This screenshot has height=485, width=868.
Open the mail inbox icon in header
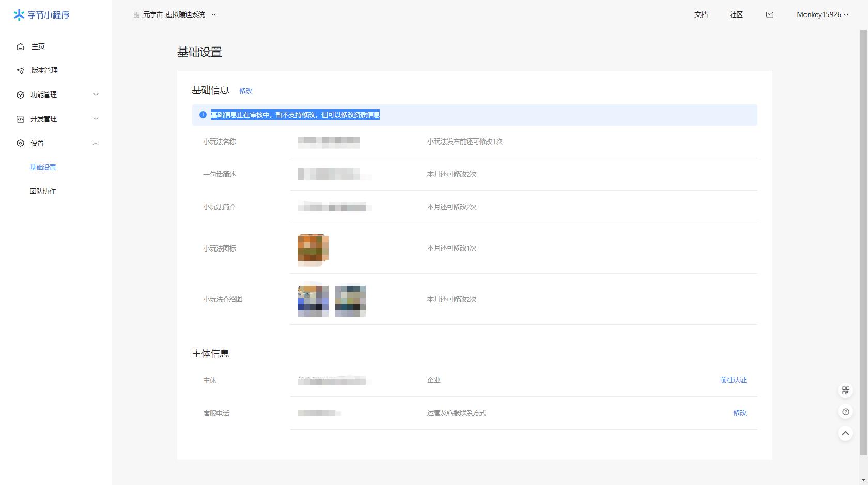point(769,15)
